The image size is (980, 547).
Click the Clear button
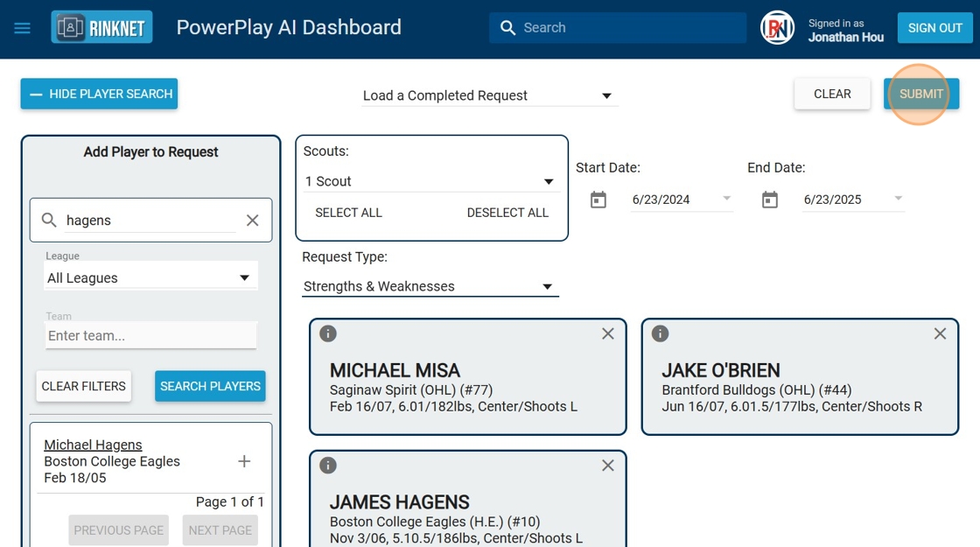[832, 94]
